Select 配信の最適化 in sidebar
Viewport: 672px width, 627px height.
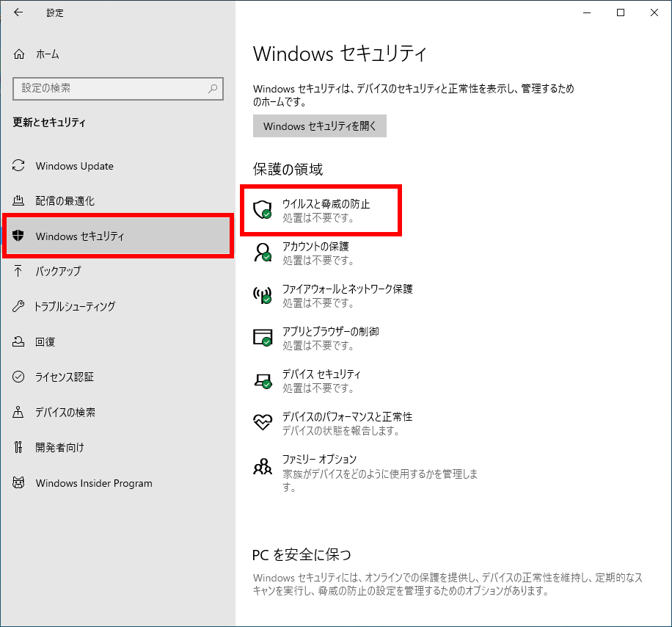[118, 200]
